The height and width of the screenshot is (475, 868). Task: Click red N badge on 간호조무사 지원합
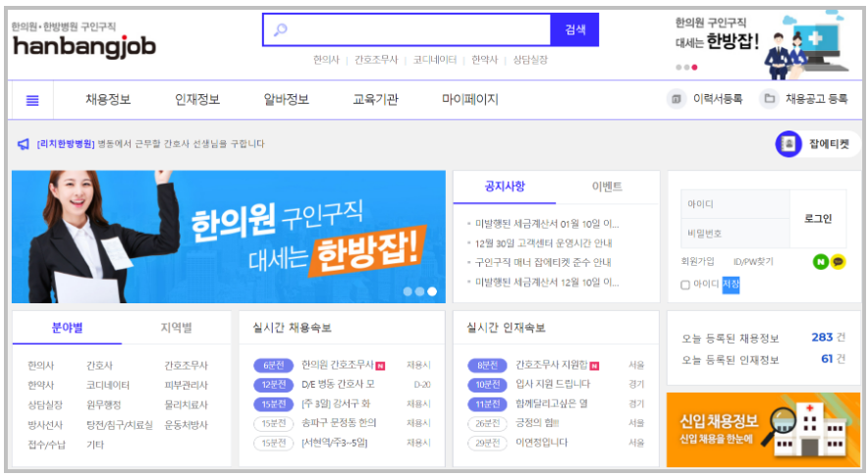(594, 366)
